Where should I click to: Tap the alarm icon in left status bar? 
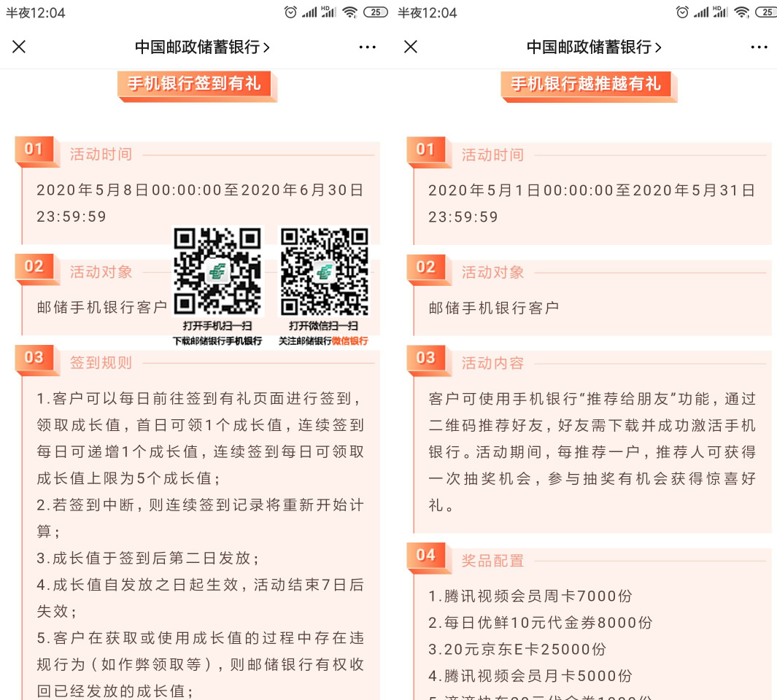(290, 12)
